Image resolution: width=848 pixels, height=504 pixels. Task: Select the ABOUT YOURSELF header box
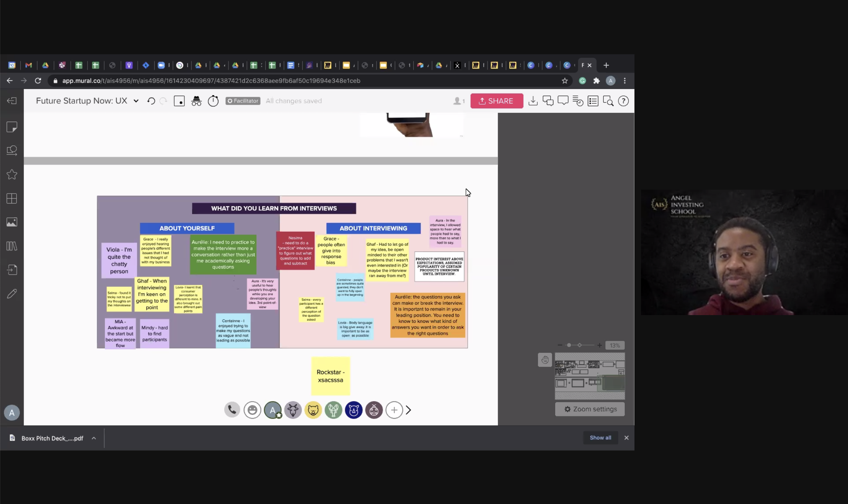point(187,228)
